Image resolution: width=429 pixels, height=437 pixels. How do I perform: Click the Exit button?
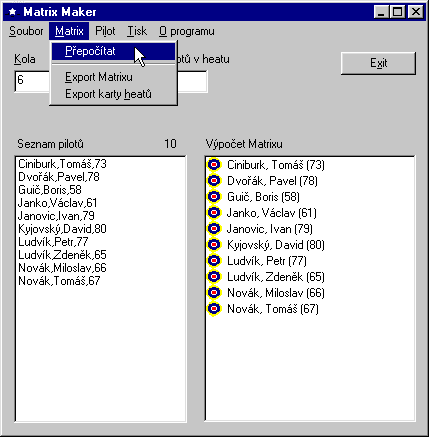378,63
